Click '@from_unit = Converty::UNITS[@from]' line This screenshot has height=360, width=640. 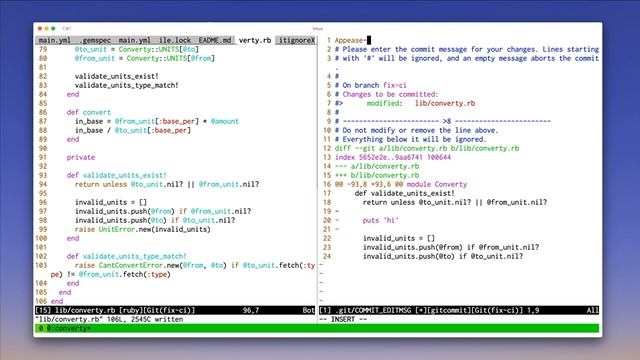(x=144, y=58)
